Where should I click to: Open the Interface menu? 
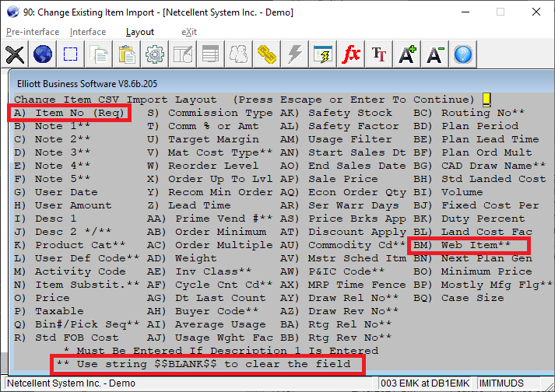point(88,32)
